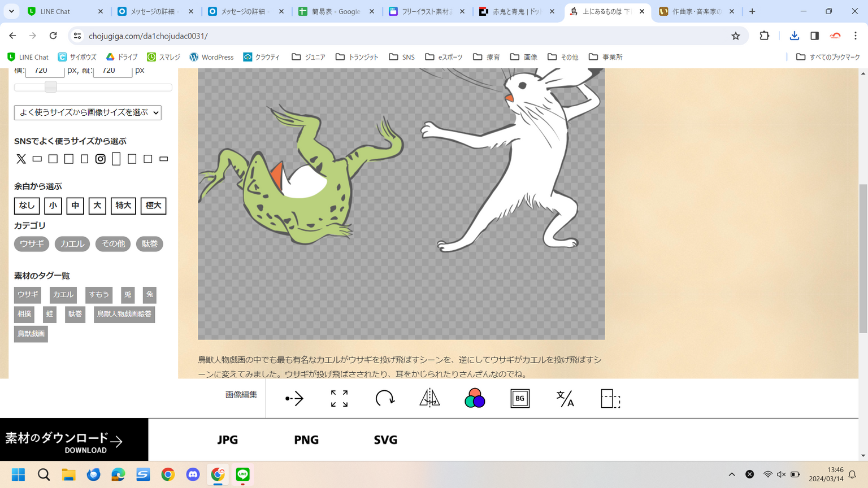
Task: Open the text/translate tool icon
Action: tap(565, 399)
